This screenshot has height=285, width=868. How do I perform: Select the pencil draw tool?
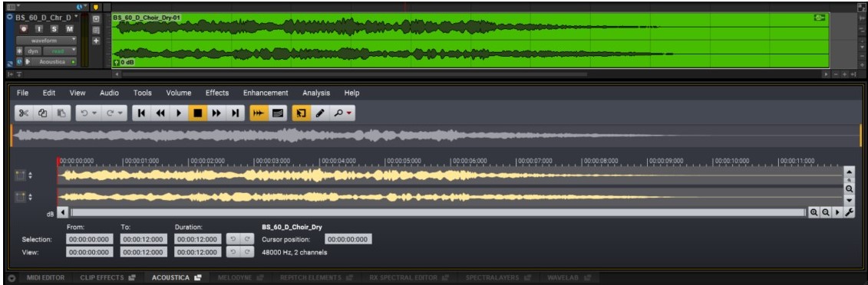coord(319,113)
